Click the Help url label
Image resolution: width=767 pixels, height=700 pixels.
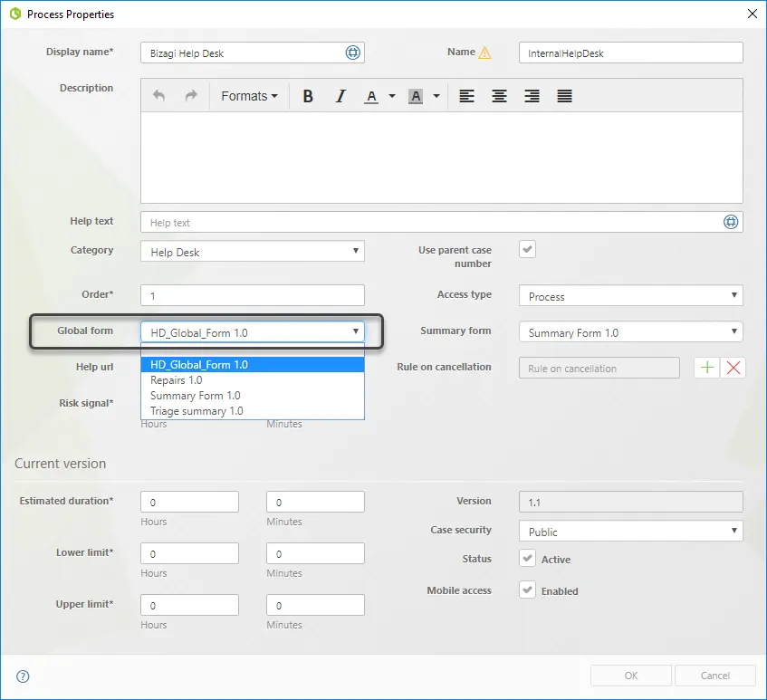[x=94, y=367]
